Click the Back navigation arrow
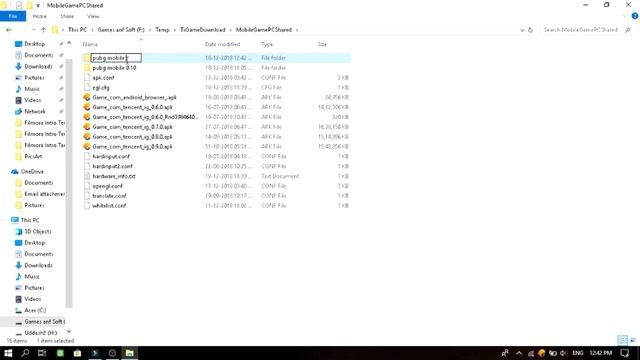640x360 pixels. point(9,30)
